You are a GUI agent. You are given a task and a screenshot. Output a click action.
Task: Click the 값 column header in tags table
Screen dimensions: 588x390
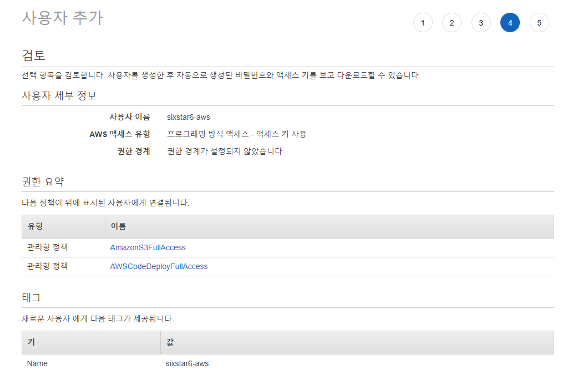pos(170,342)
